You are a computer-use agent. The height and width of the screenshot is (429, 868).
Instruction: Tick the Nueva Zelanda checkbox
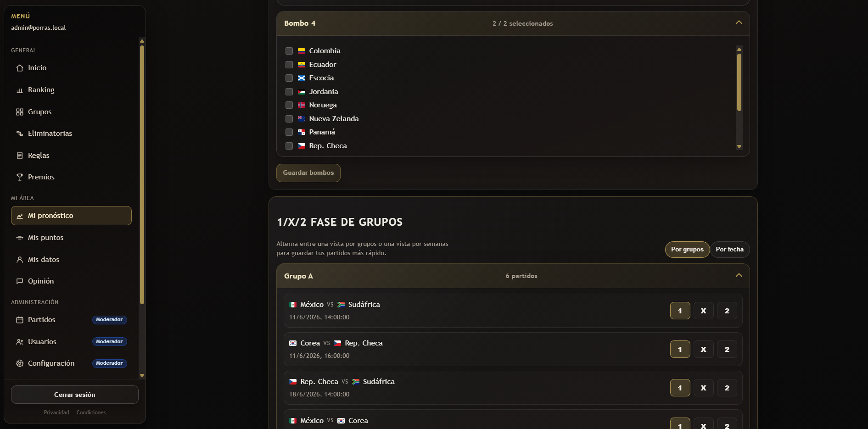pos(289,119)
